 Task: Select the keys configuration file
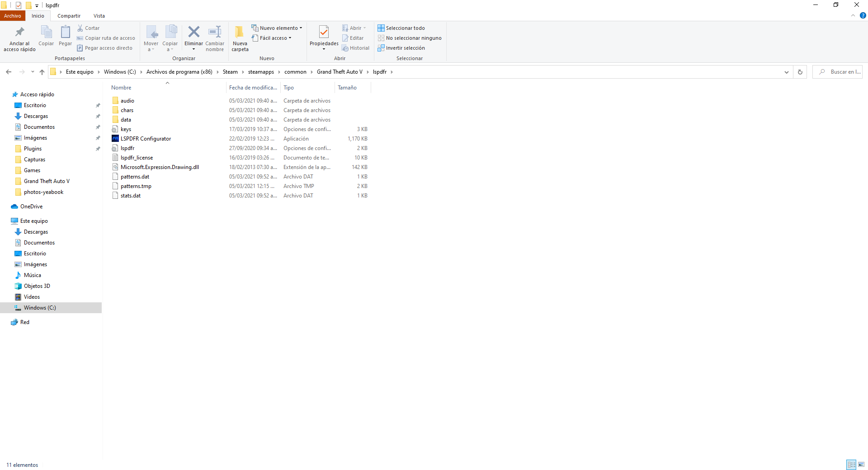[x=126, y=129]
